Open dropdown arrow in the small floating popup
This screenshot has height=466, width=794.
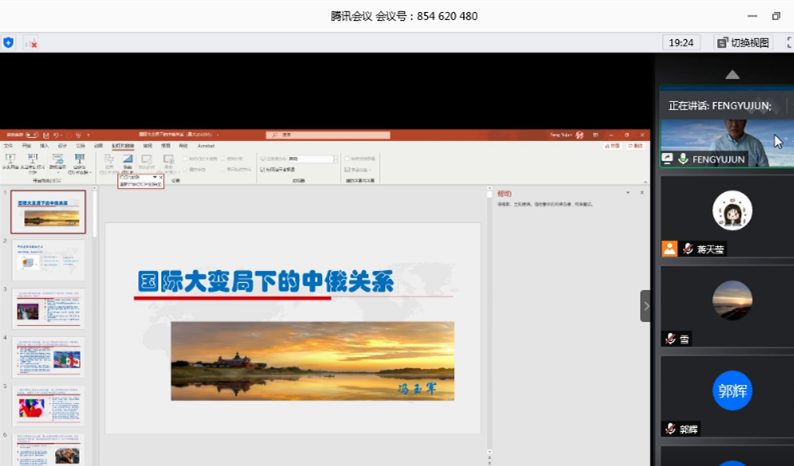pos(154,177)
